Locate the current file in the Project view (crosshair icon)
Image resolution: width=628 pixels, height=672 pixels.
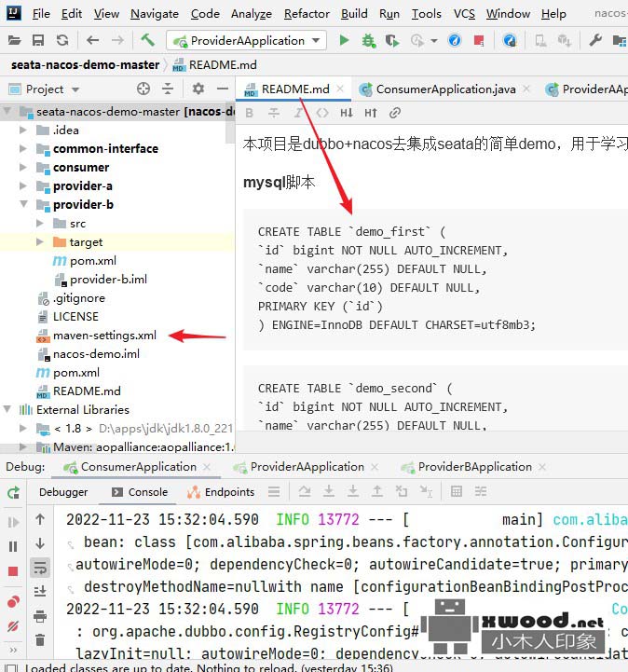[x=143, y=89]
